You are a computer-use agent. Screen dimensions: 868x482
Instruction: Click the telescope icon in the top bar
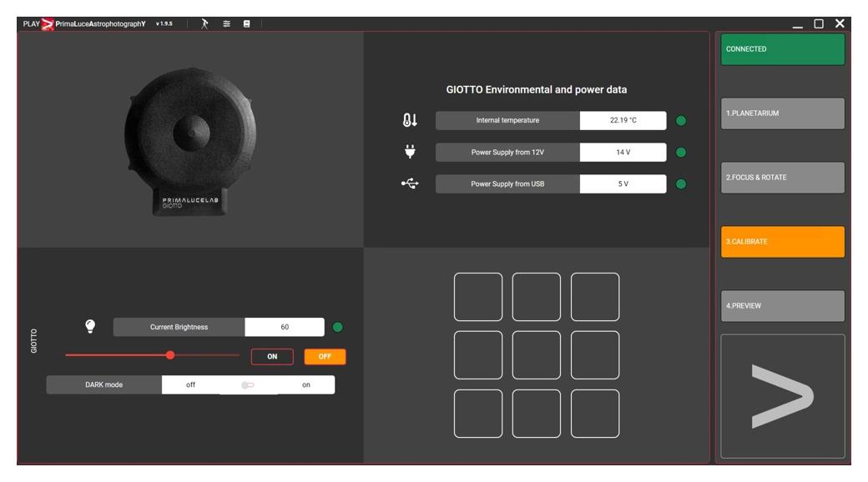tap(205, 23)
